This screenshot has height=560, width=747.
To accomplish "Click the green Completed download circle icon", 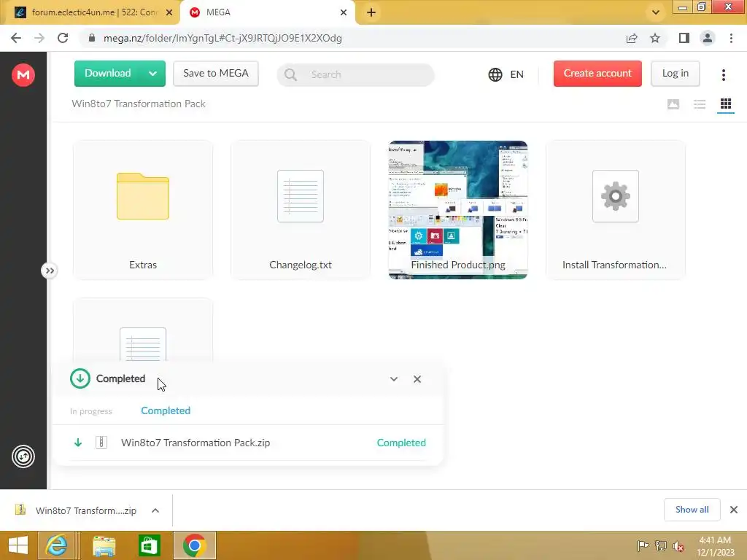I will point(80,378).
